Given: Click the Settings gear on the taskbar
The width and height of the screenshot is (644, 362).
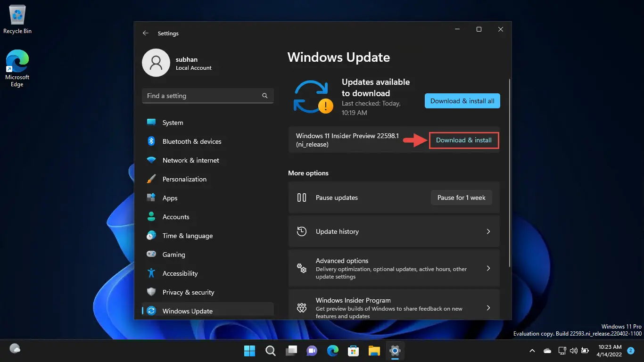Looking at the screenshot, I should click(395, 351).
